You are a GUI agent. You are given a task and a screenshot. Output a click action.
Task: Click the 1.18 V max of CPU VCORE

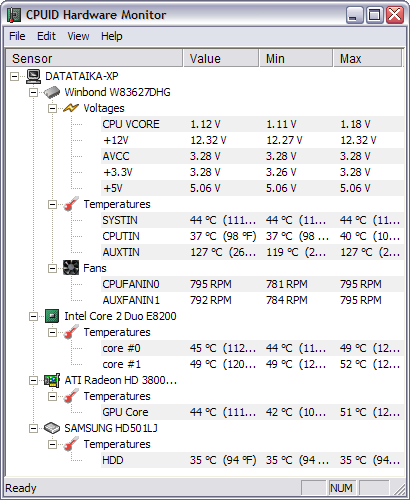pos(355,124)
